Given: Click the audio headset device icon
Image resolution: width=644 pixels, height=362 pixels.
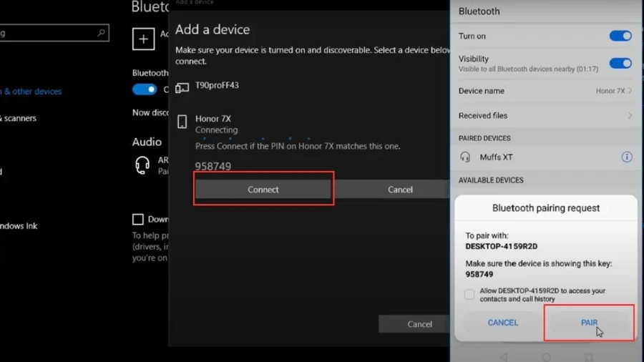Looking at the screenshot, I should click(142, 165).
